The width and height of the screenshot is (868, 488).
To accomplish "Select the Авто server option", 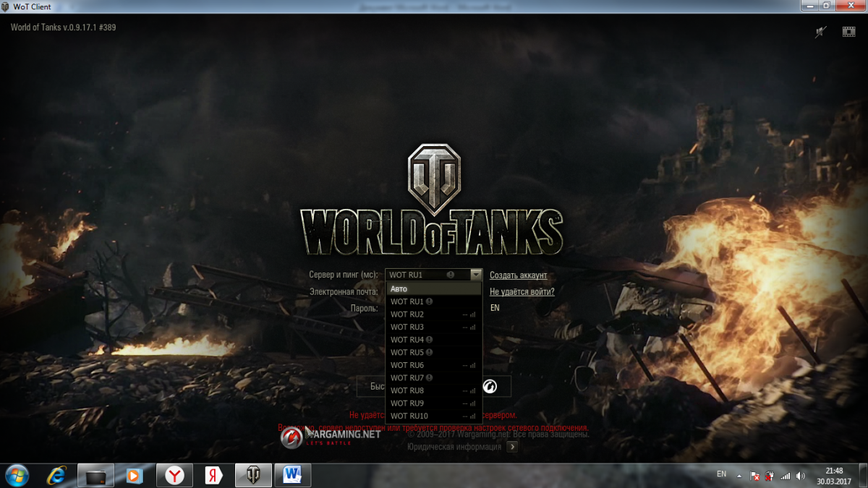I will tap(434, 289).
